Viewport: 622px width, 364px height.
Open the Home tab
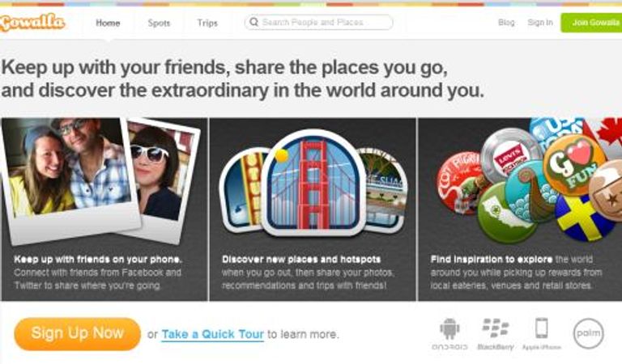coord(108,23)
